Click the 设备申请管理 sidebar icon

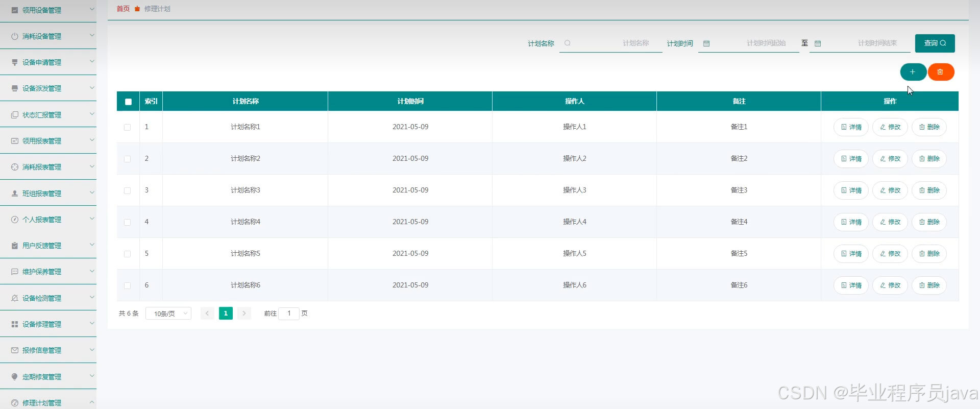[15, 62]
